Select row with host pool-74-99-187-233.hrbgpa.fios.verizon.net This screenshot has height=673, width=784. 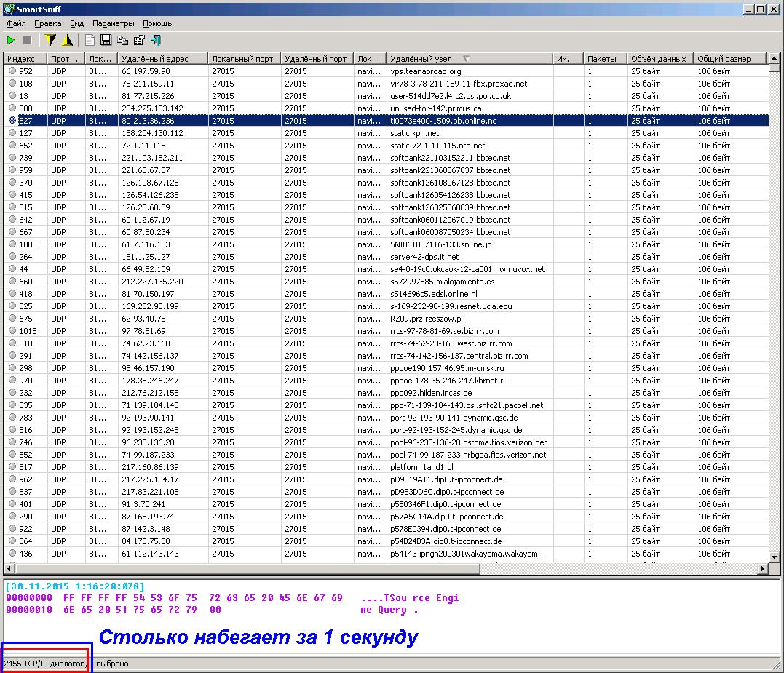click(x=386, y=455)
